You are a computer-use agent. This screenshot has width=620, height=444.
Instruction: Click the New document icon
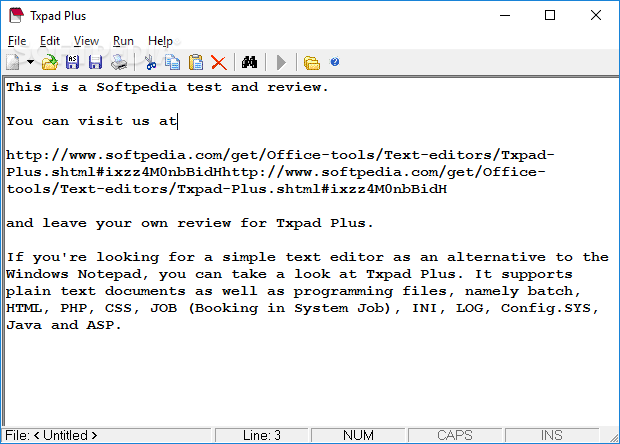[x=13, y=62]
